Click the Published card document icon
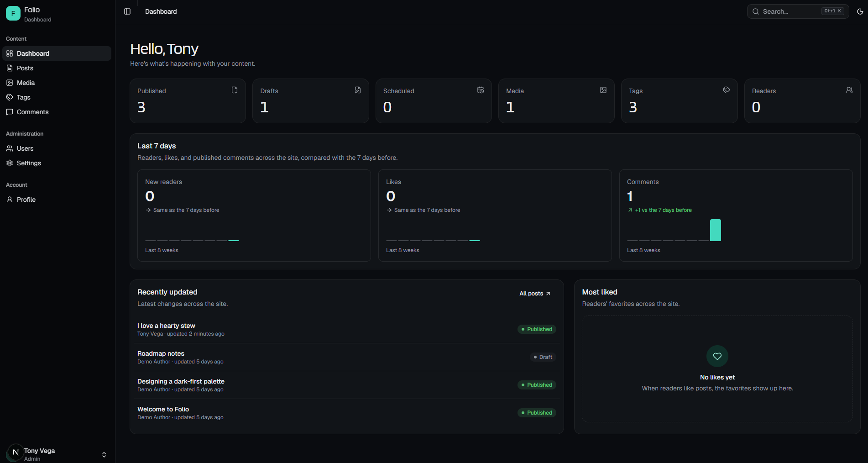 pos(235,90)
